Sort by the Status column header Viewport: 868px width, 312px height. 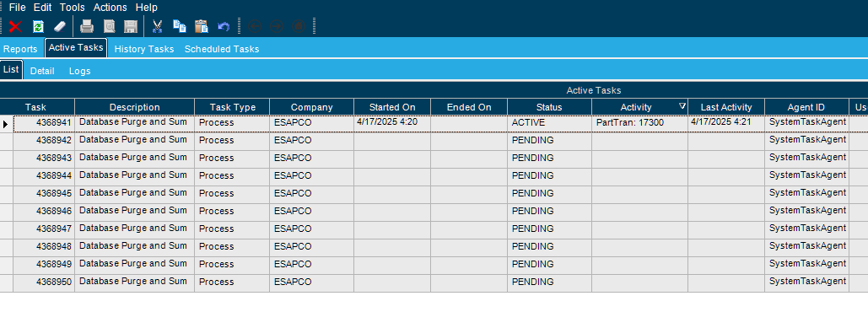click(x=549, y=107)
